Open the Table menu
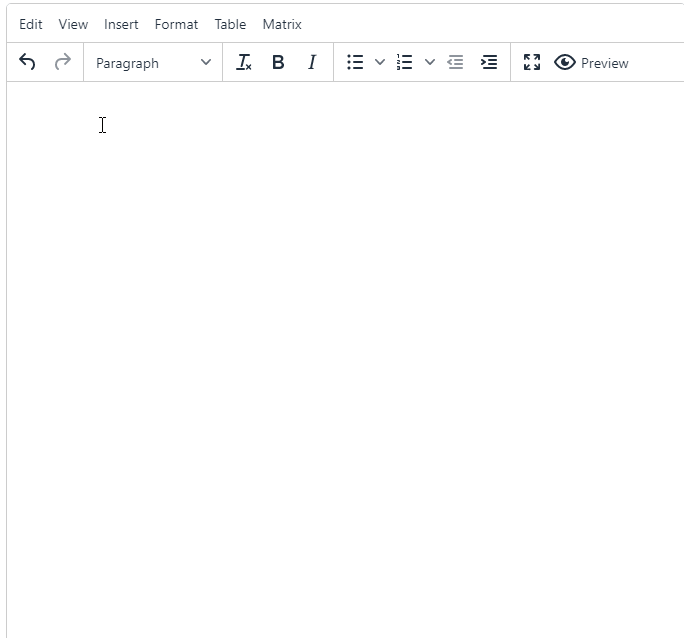The image size is (684, 638). click(x=230, y=24)
